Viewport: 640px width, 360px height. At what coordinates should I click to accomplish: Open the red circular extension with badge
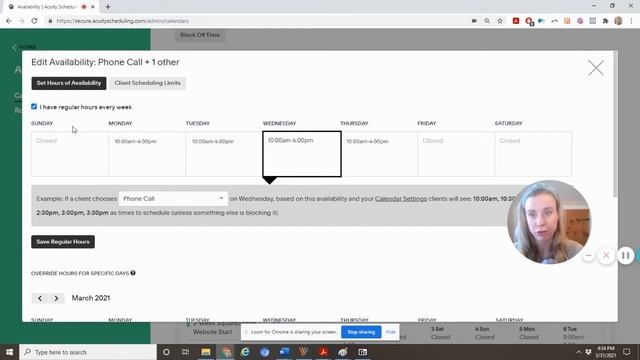[x=529, y=21]
